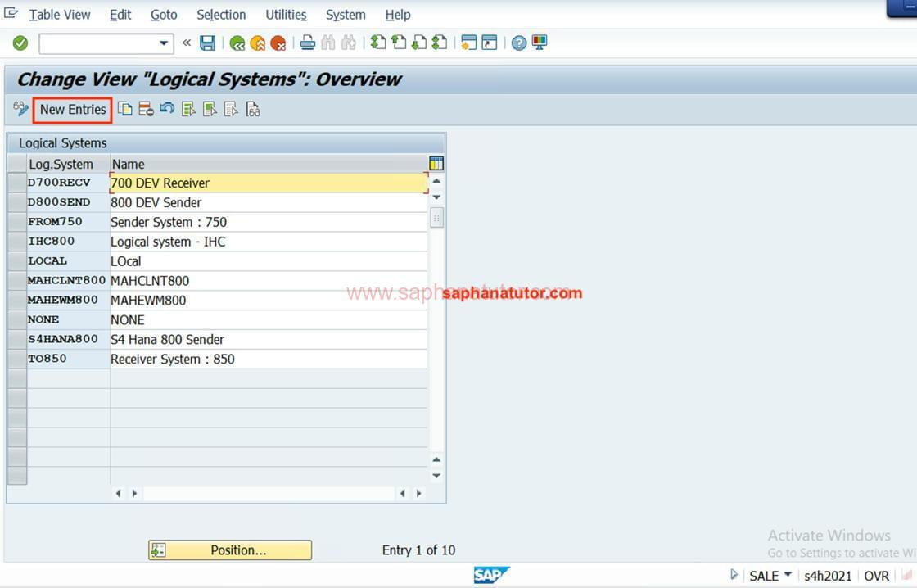Click the yellow Exit icon
Screen dimensions: 917x588
point(257,43)
